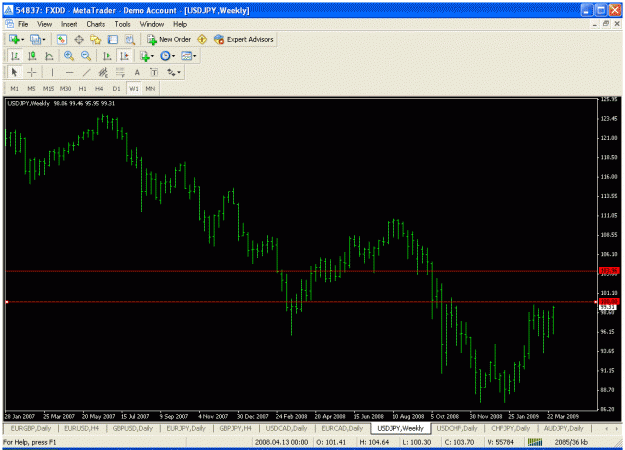Open the Market Watch window icon
This screenshot has height=450, width=625.
[61, 39]
